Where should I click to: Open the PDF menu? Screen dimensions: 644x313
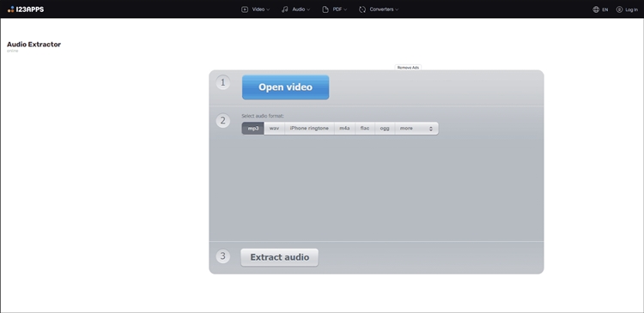(335, 9)
